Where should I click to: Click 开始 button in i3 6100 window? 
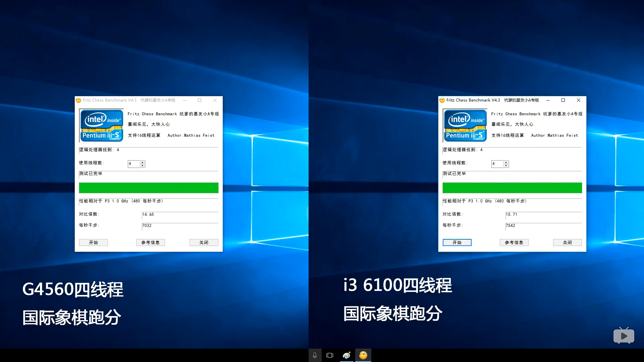[457, 242]
